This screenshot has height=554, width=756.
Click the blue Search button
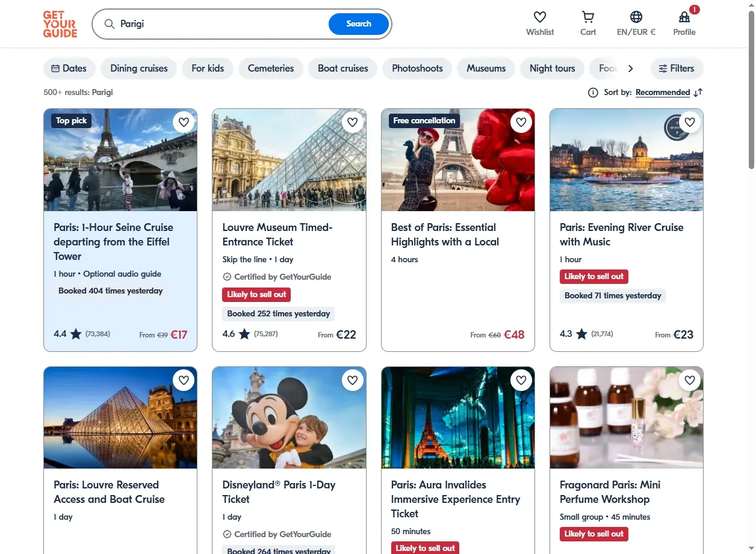pyautogui.click(x=359, y=24)
